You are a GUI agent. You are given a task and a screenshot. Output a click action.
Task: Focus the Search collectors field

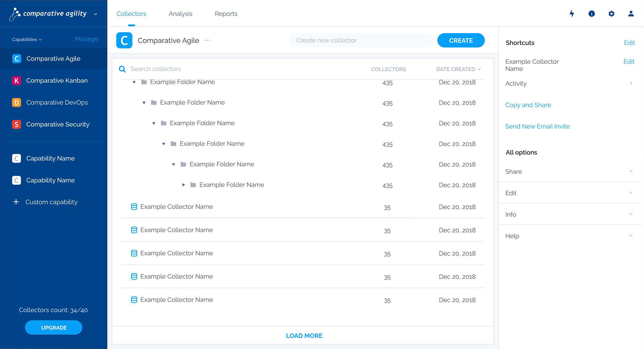click(155, 69)
